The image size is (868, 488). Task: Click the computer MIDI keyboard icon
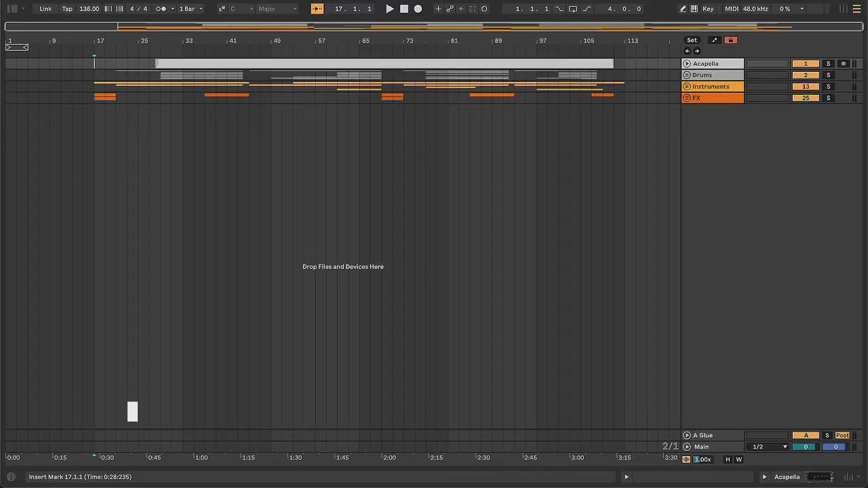[694, 9]
